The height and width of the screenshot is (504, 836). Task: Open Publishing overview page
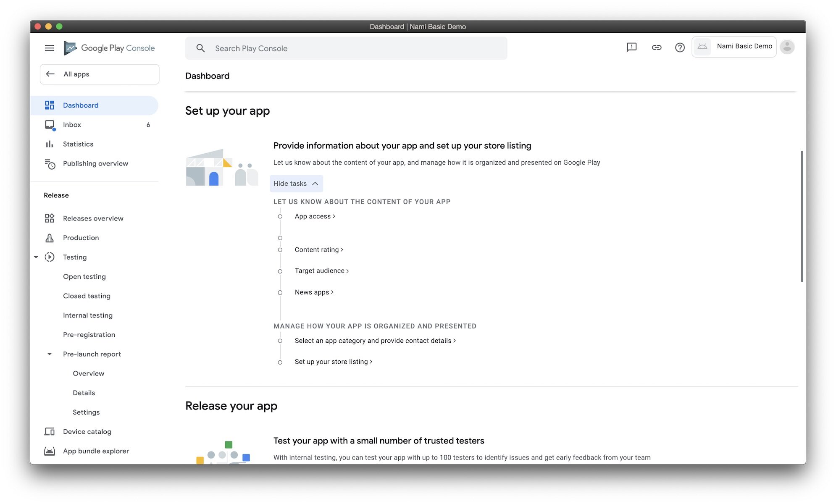94,163
